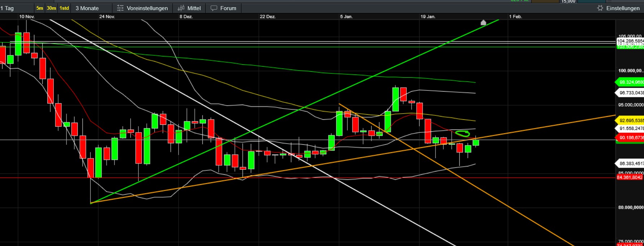The image size is (644, 246).
Task: Click the red 84.361 support level label
Action: coord(630,177)
